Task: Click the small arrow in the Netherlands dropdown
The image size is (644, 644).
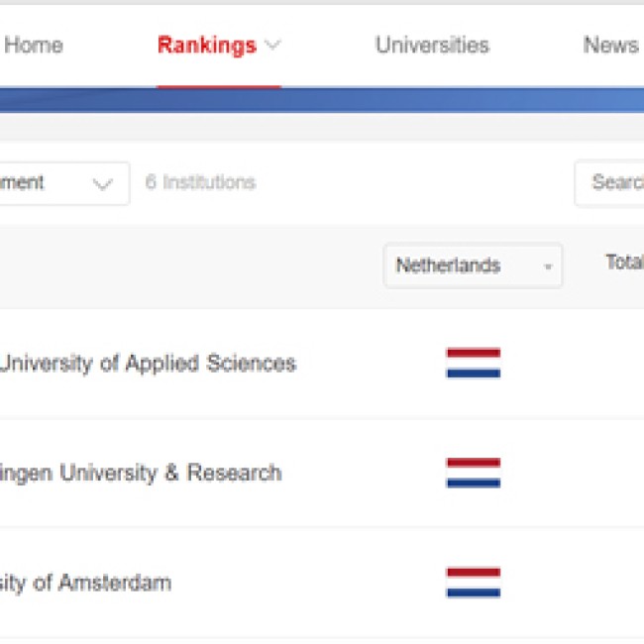Action: pyautogui.click(x=548, y=267)
